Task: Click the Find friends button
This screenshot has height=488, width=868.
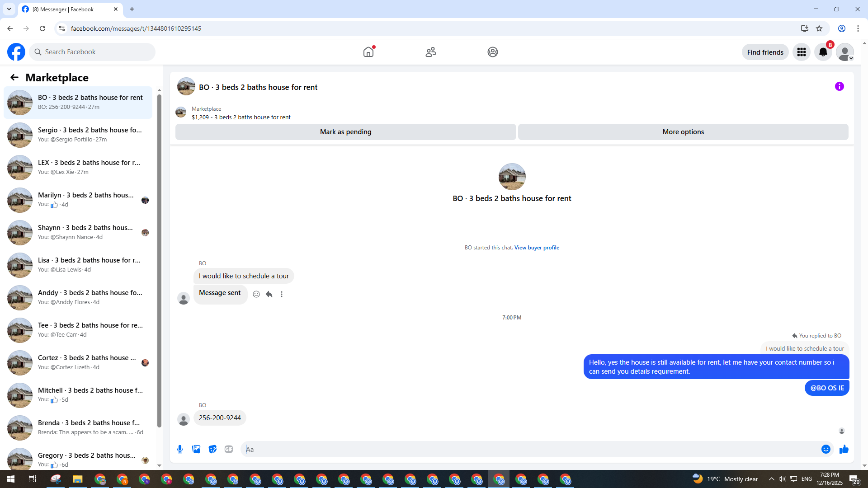Action: point(765,52)
